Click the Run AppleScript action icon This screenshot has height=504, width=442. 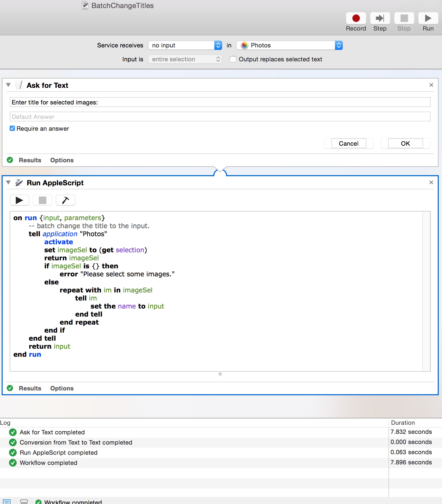pyautogui.click(x=19, y=183)
